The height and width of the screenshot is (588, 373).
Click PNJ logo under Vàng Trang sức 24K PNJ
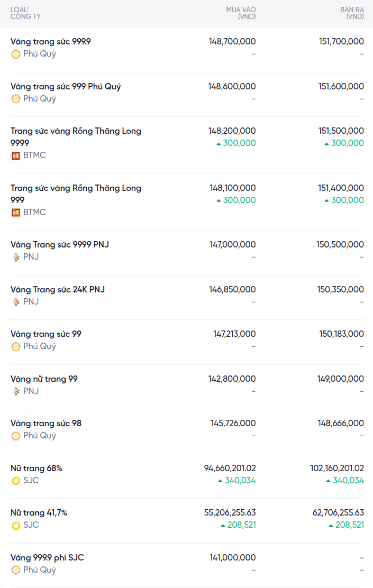click(x=16, y=302)
